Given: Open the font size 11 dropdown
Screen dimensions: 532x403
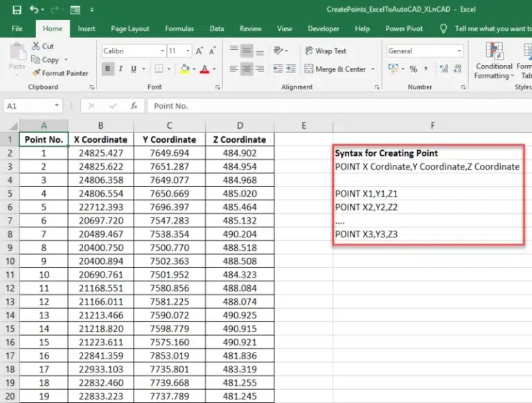Looking at the screenshot, I should click(188, 51).
